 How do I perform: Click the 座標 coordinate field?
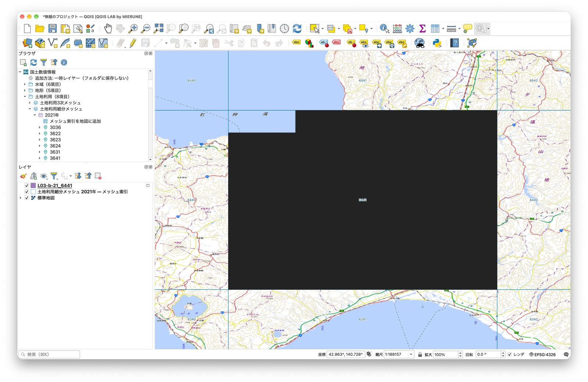click(x=345, y=354)
